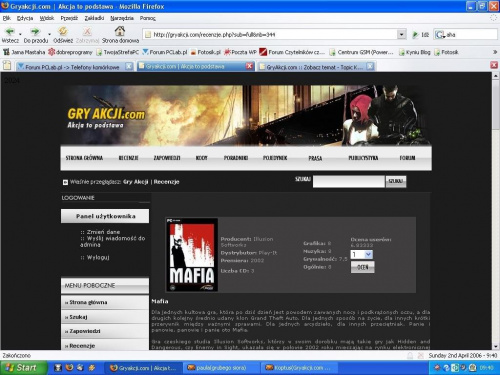Open new tab icon left of tabs
The height and width of the screenshot is (375, 500).
point(7,65)
